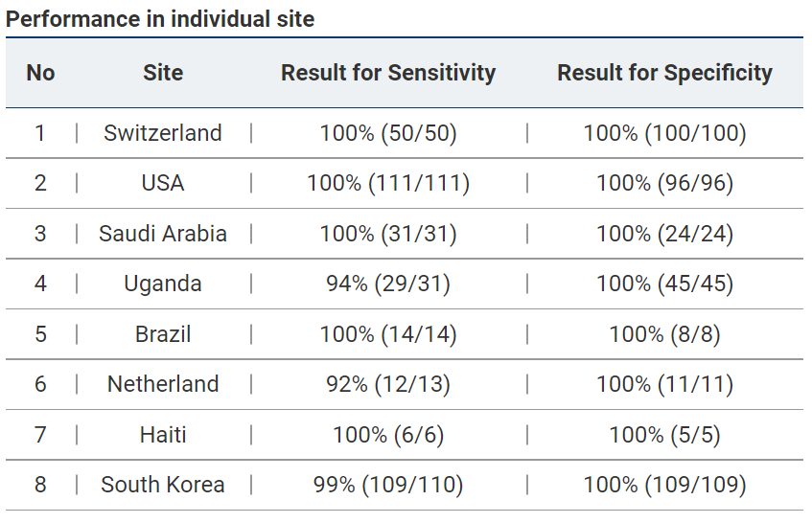Click the 'Result for Specificity' column header
Screen dimensions: 812x523
(x=664, y=73)
